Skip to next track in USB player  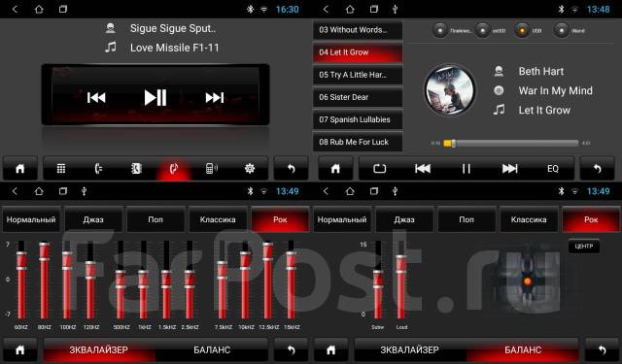coord(509,169)
